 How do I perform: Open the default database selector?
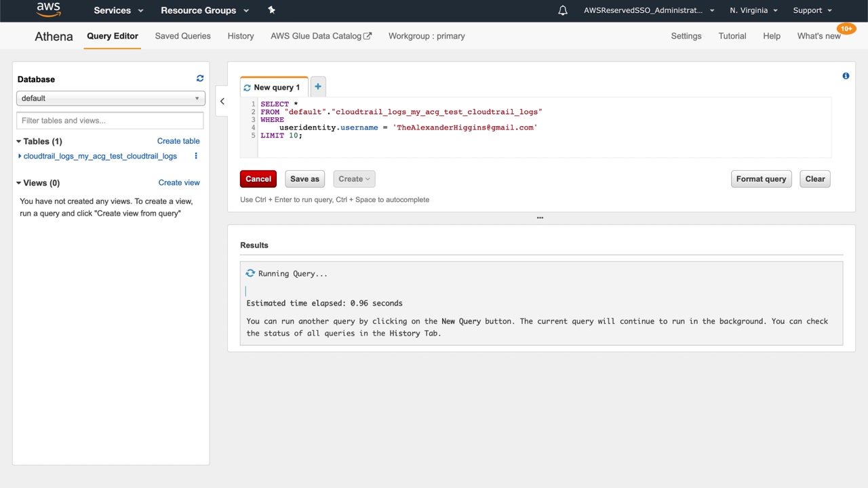(x=110, y=98)
